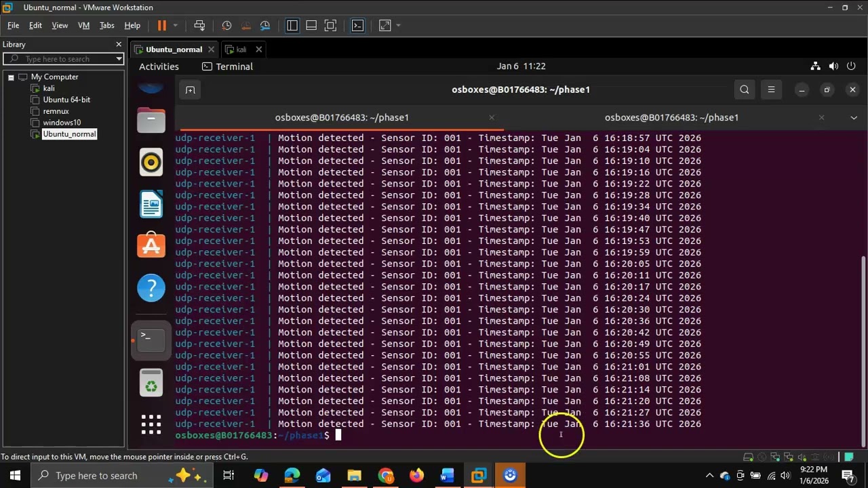Click the power icon in Ubuntu top bar
868x488 pixels.
(x=851, y=66)
